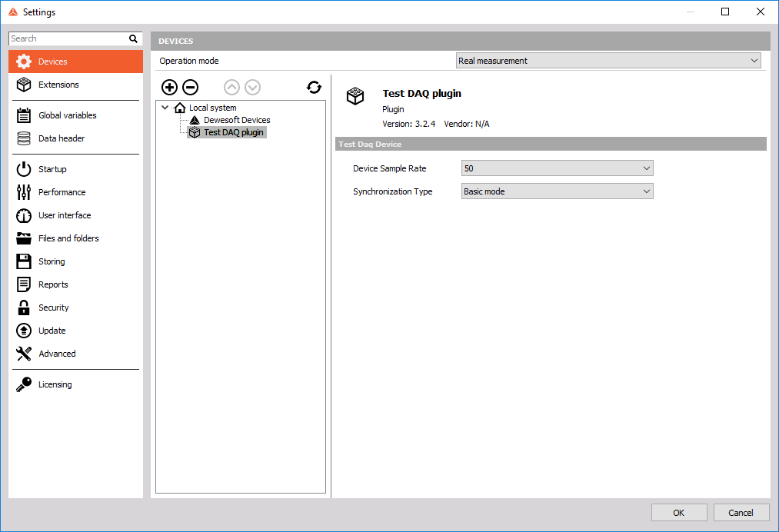Maximize the Settings window
Viewport: 779px width, 532px height.
click(x=725, y=12)
